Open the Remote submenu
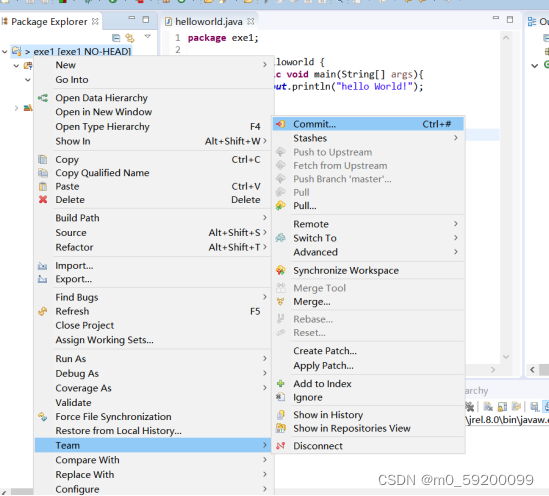 click(368, 224)
